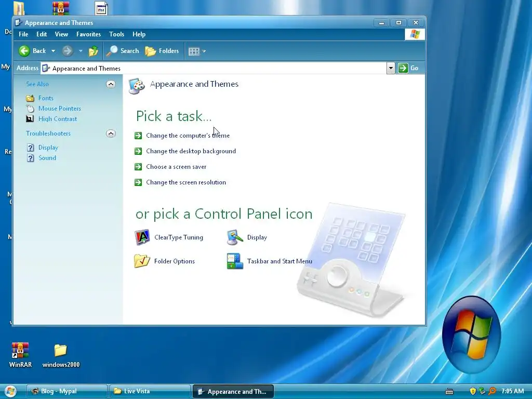The image size is (532, 399).
Task: Open the Edit menu
Action: (x=42, y=34)
